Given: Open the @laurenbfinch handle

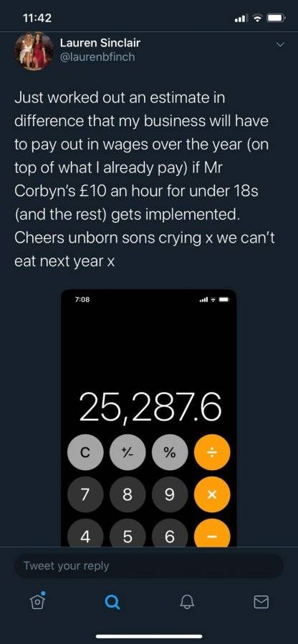Looking at the screenshot, I should (97, 57).
